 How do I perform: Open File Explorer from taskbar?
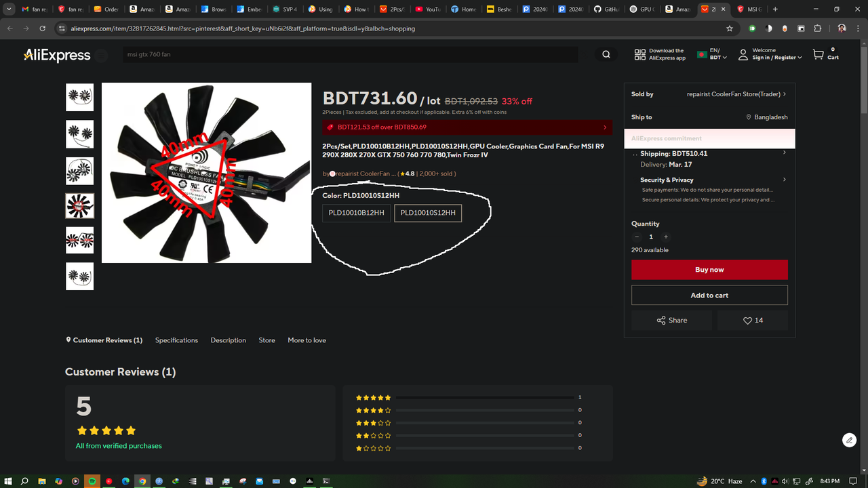[41, 481]
